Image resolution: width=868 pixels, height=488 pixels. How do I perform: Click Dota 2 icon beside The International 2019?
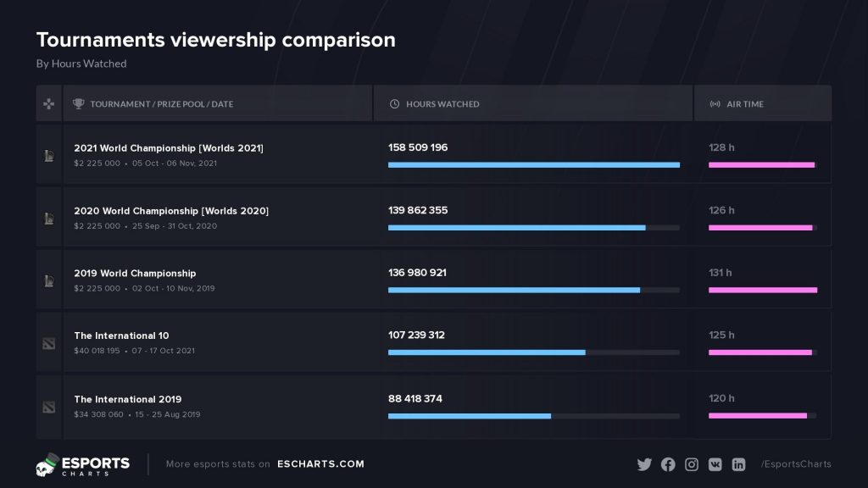49,407
